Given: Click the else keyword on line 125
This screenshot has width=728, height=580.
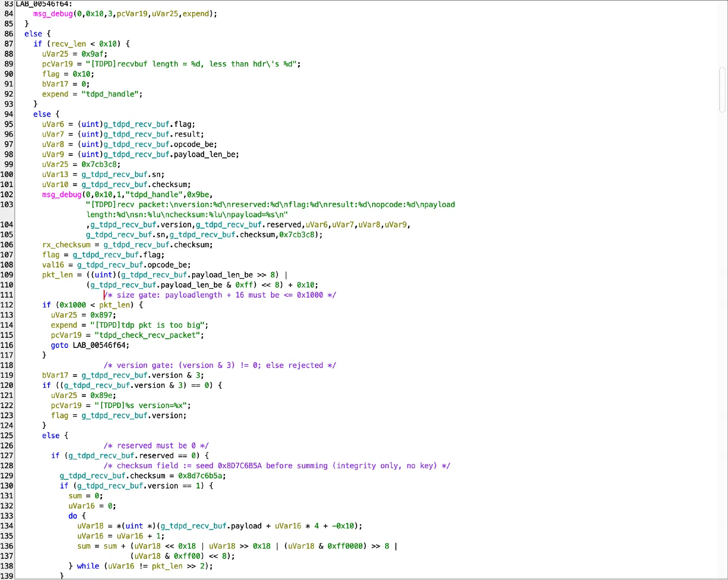Looking at the screenshot, I should coord(51,436).
